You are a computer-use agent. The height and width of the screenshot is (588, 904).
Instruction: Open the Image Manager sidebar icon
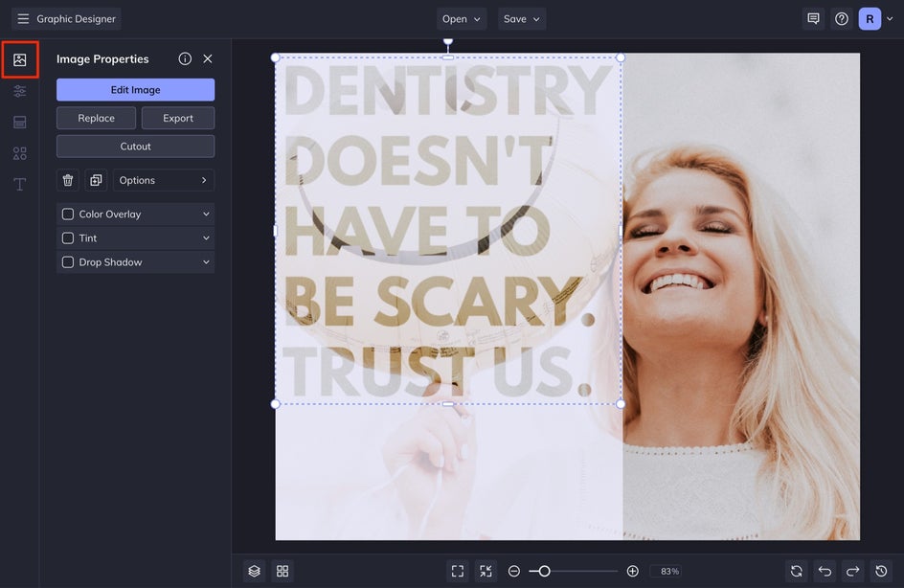(19, 60)
